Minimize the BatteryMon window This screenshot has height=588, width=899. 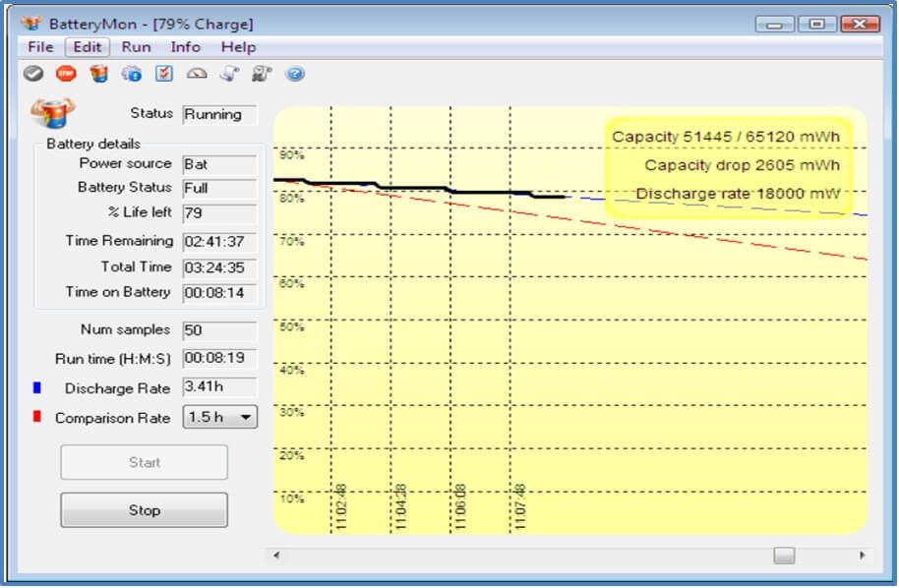tap(775, 24)
